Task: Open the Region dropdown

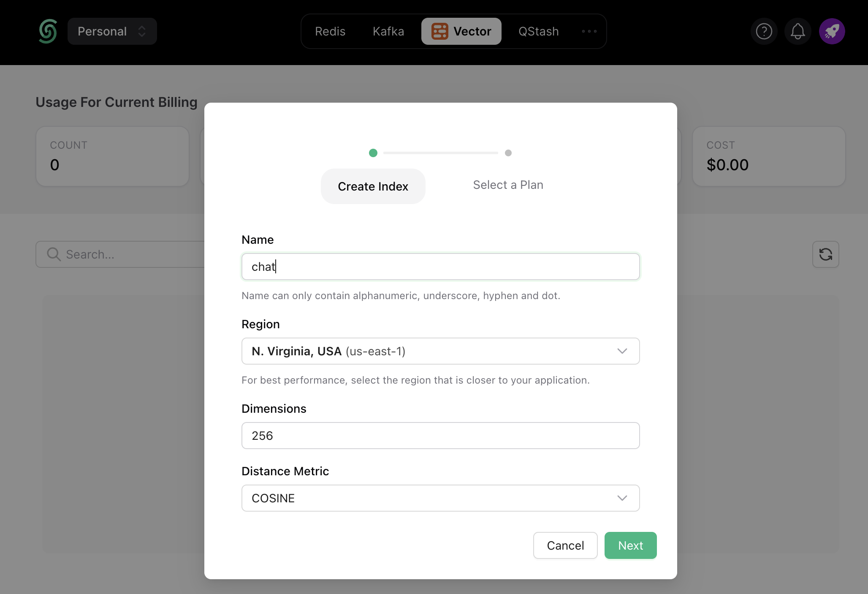Action: (440, 351)
